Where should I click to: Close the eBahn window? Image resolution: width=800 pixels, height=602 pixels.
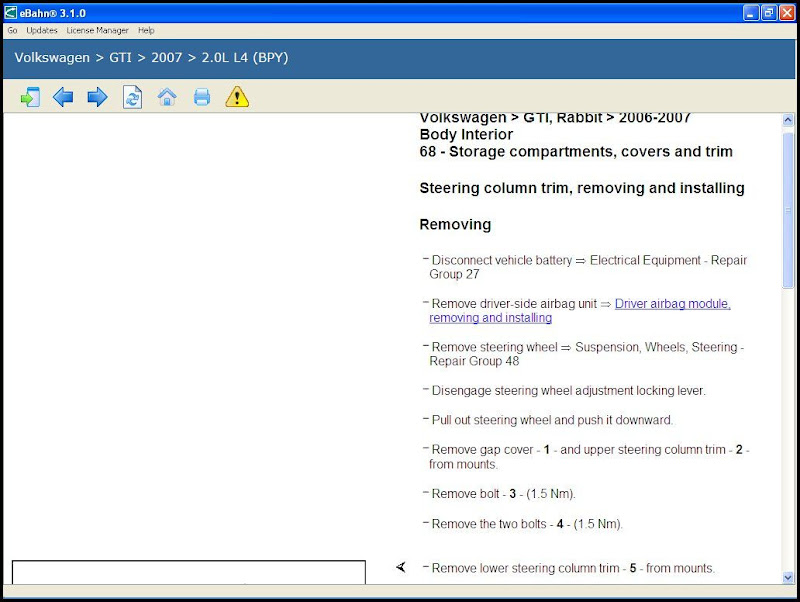787,13
